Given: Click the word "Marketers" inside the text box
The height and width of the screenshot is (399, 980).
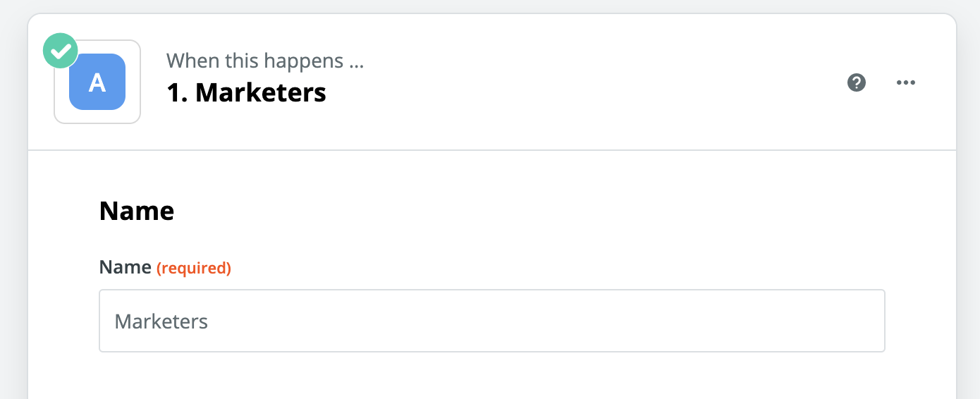Looking at the screenshot, I should click(x=161, y=321).
